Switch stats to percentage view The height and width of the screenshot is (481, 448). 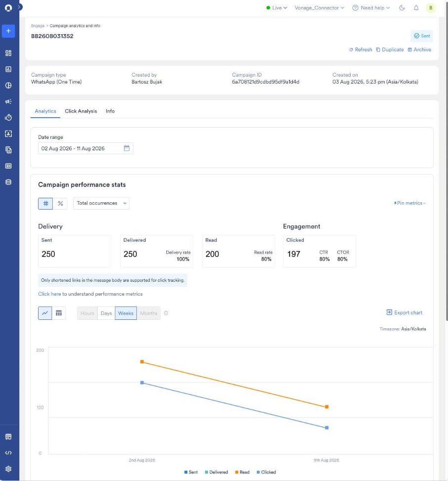coord(60,203)
